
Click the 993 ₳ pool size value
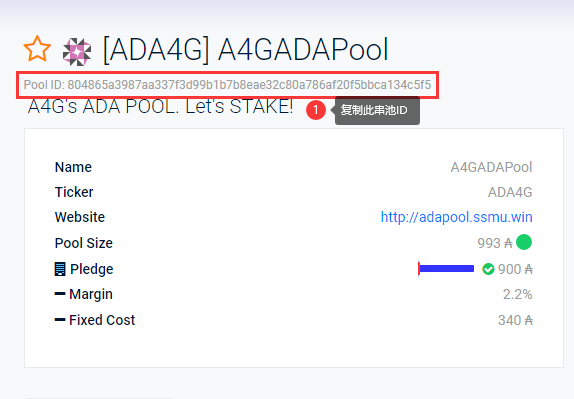[x=495, y=243]
